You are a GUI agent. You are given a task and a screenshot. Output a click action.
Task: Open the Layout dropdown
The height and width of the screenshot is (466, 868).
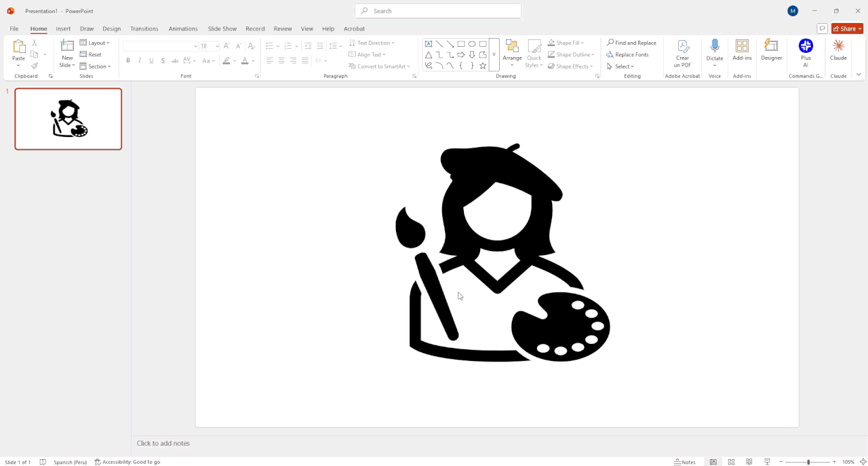[95, 43]
